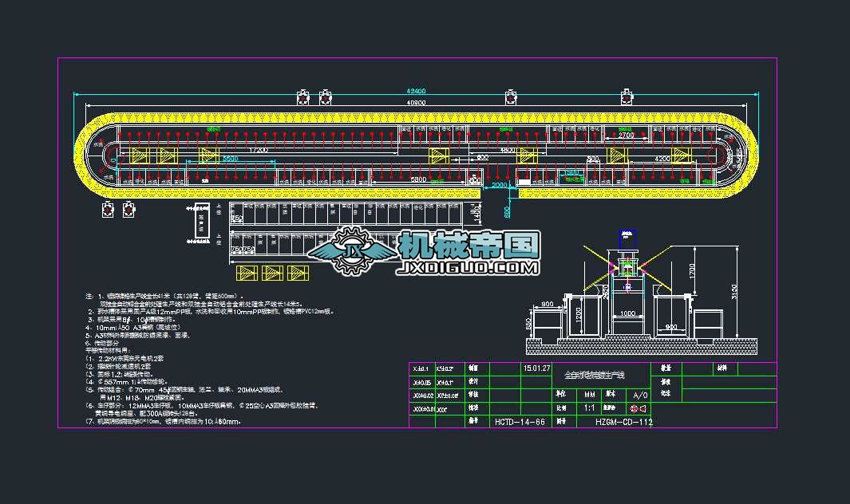This screenshot has width=850, height=504.
Task: Click the '2700' dimension text
Action: [626, 135]
